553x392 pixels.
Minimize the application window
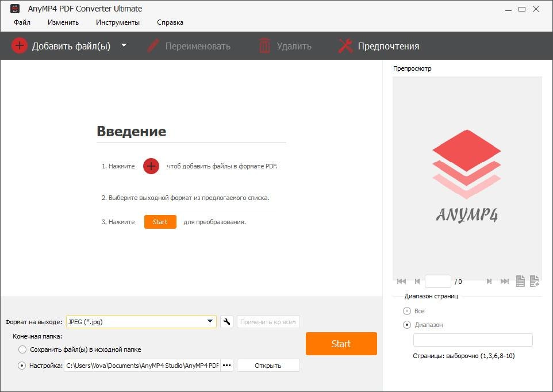pos(508,10)
